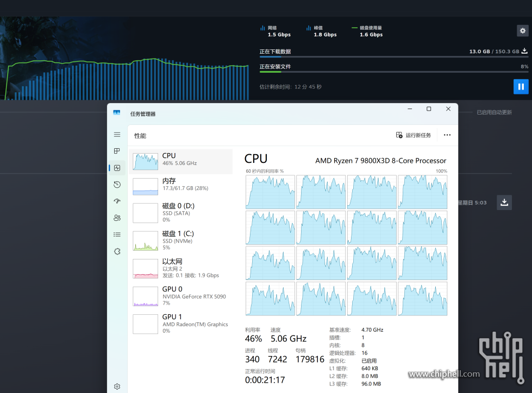Open the Users page icon

point(117,218)
